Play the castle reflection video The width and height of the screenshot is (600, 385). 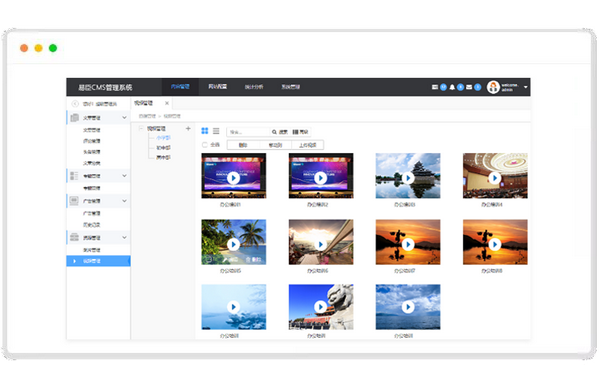tap(408, 178)
